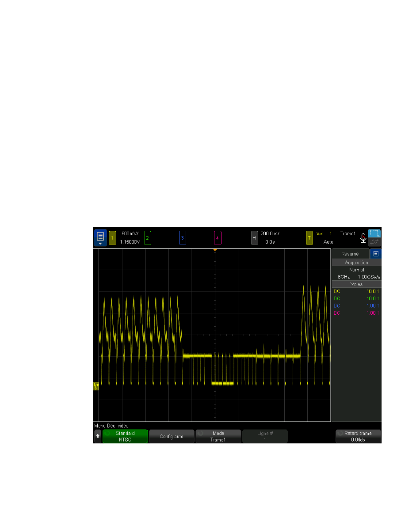Click channel 2 probe ratio 10.0:1 green
This screenshot has width=420, height=515.
373,298
